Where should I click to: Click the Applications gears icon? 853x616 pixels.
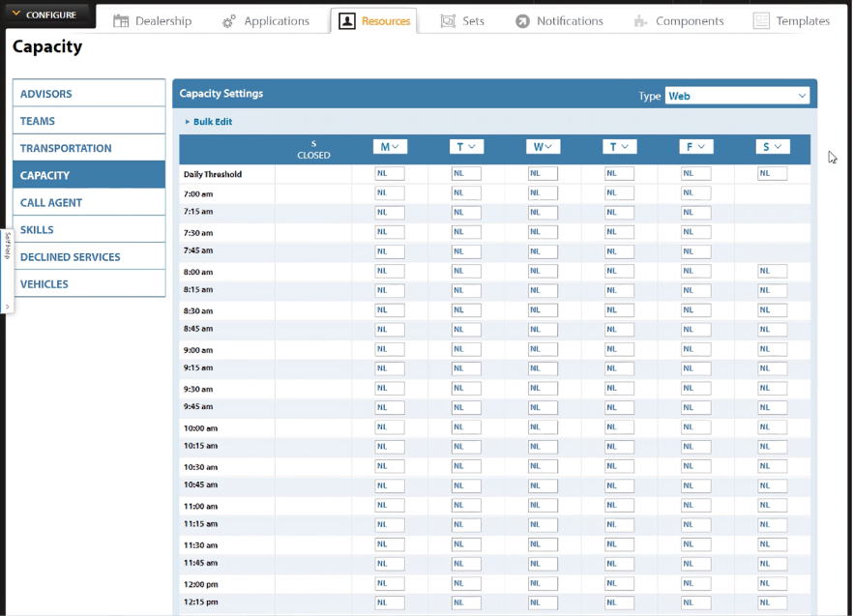coord(229,21)
